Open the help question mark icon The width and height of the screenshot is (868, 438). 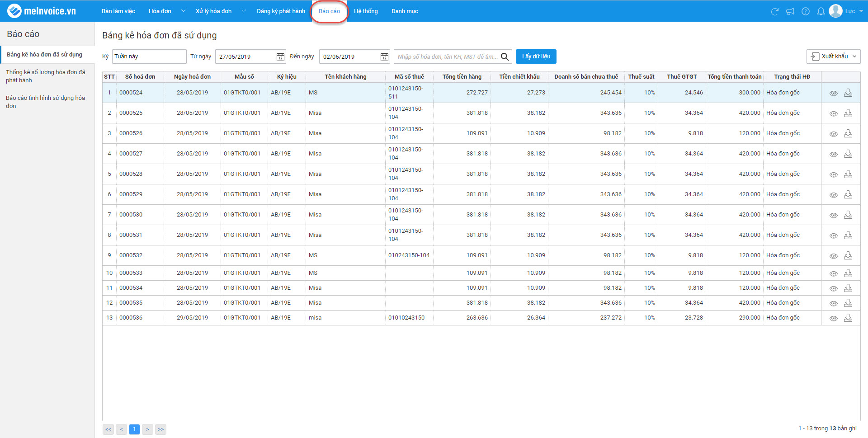[x=806, y=11]
